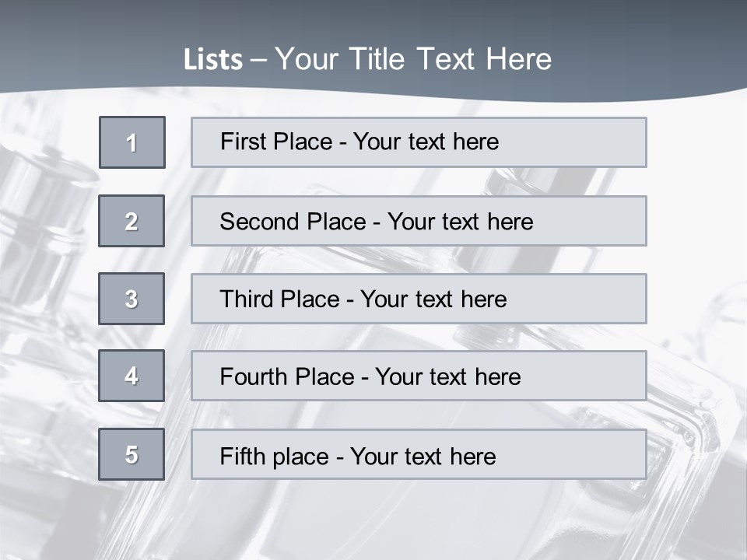Click the word "Title" in the slide heading

coord(377,60)
